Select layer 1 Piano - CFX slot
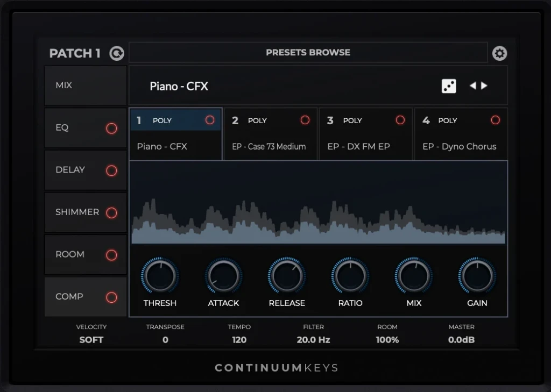551x392 pixels. [176, 134]
